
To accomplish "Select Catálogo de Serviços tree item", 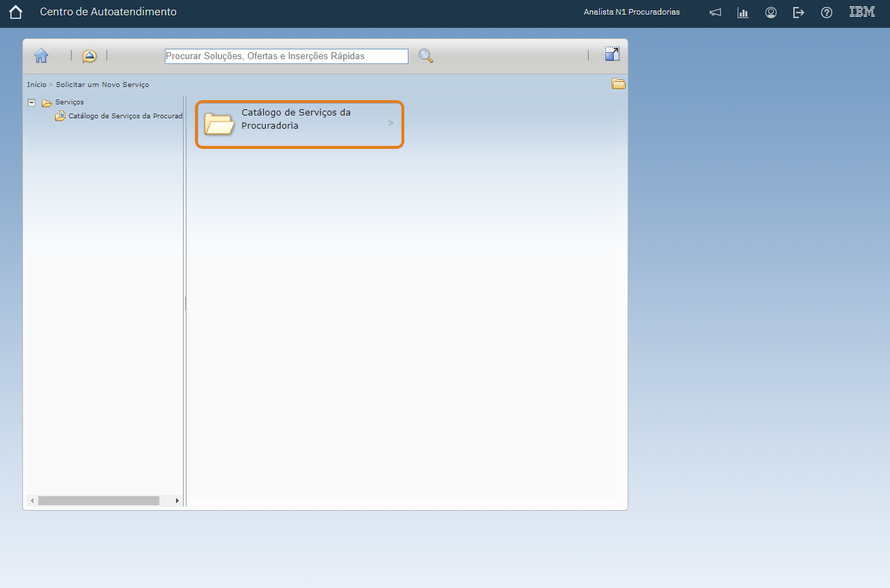I will click(125, 116).
